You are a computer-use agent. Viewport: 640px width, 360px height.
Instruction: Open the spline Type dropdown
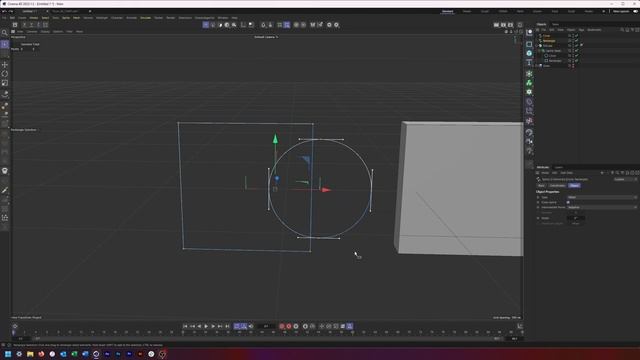[x=602, y=197]
